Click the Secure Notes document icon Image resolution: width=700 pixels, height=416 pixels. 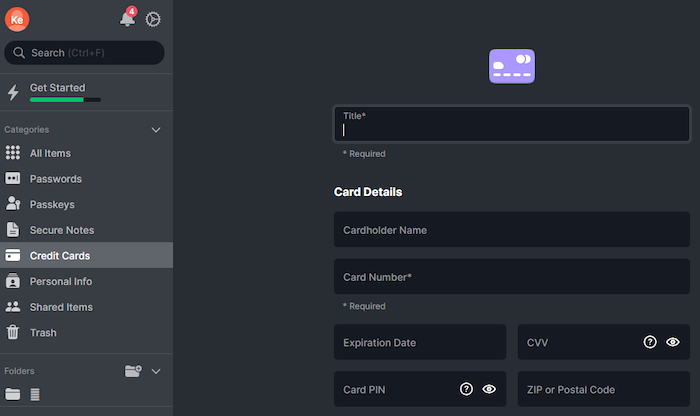click(13, 229)
